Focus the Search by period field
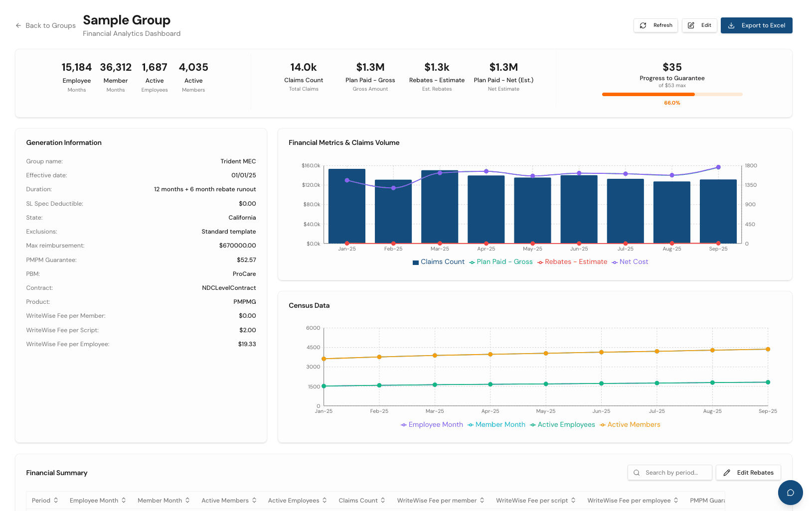 tap(669, 473)
